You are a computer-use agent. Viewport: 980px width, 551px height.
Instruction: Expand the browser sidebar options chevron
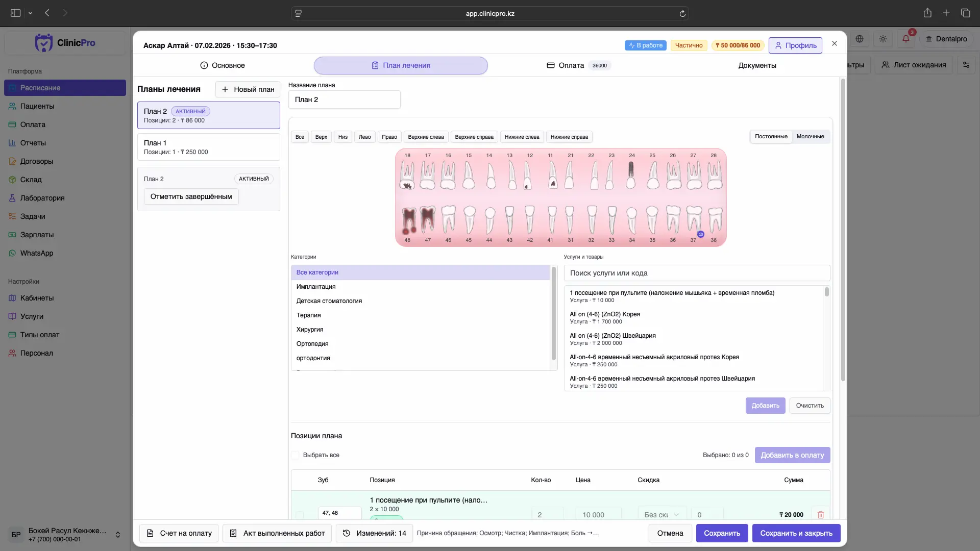30,13
